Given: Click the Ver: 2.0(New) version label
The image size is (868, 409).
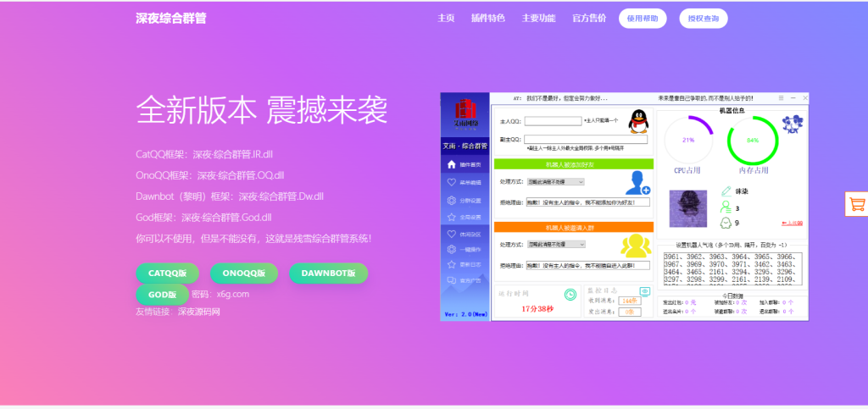Looking at the screenshot, I should click(x=465, y=314).
